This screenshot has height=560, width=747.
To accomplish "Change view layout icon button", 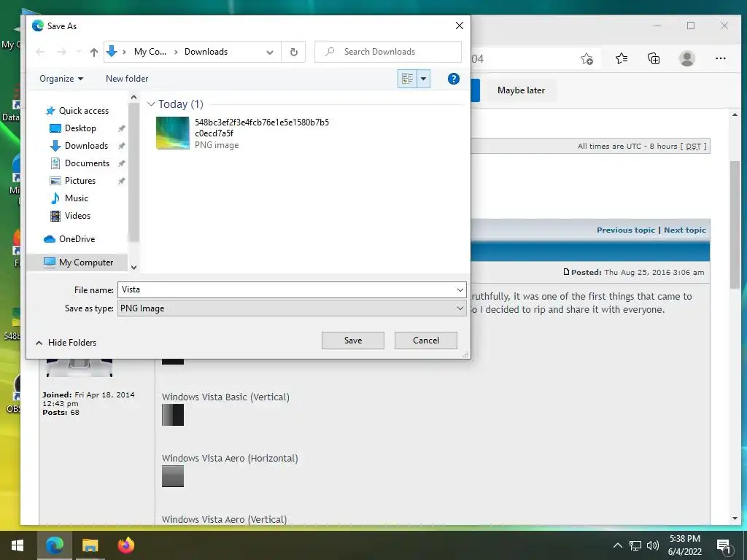I will click(x=407, y=79).
